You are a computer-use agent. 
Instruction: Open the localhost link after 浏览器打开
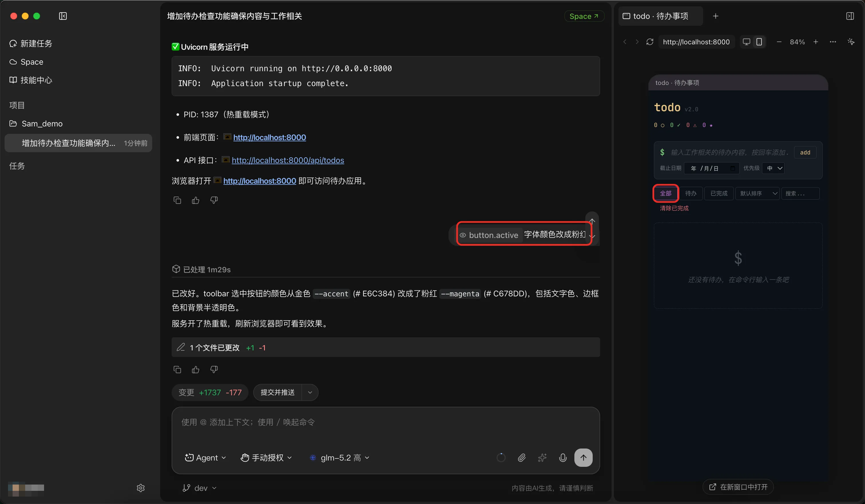[259, 181]
